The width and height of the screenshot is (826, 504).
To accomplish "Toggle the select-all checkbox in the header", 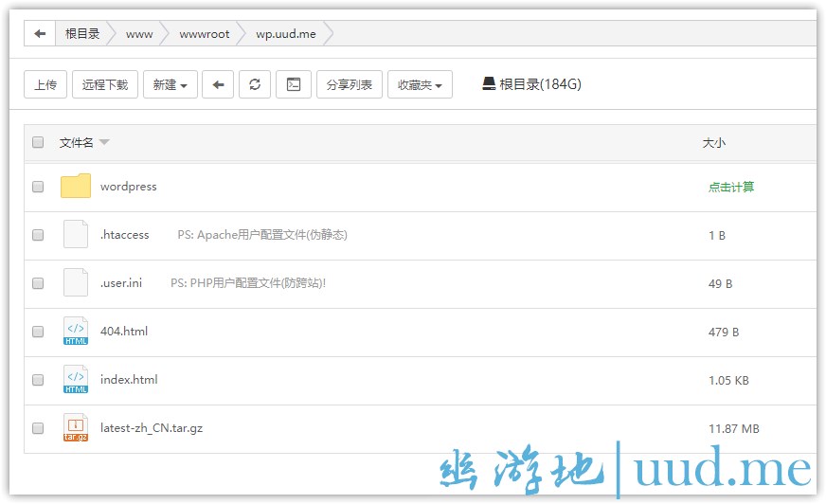I will 38,143.
